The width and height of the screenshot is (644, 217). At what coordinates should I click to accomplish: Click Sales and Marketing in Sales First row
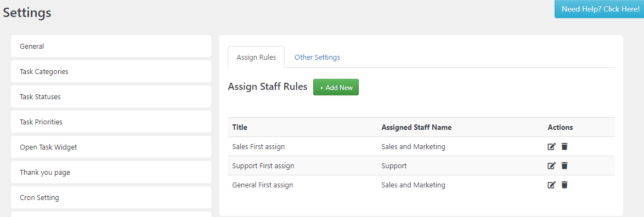coord(413,146)
